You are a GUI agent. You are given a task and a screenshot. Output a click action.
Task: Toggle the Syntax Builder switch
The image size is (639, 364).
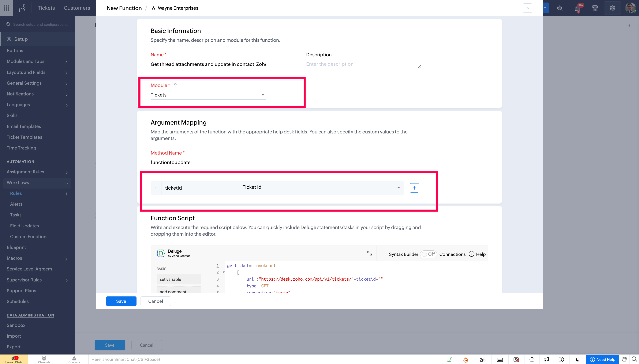[428, 254]
